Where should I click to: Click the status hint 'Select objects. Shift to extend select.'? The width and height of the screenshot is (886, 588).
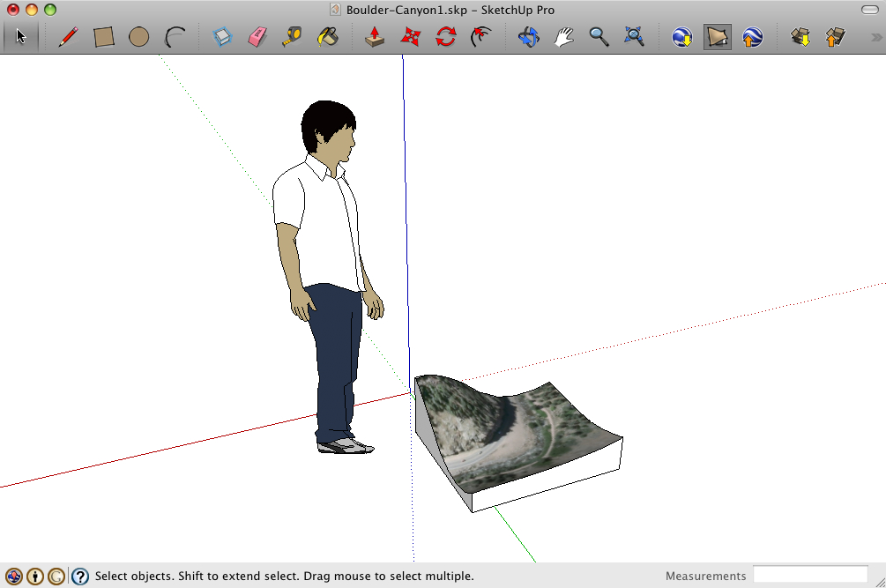(x=197, y=577)
